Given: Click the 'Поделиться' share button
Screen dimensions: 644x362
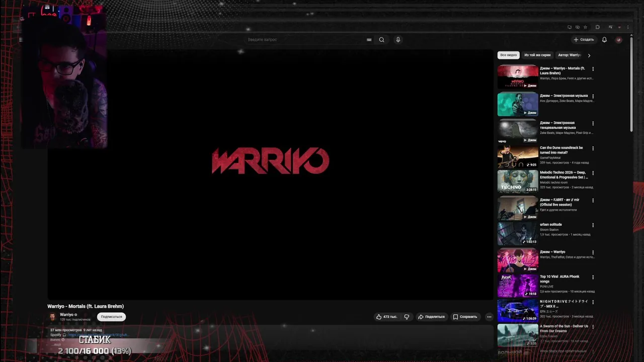Looking at the screenshot, I should coord(431,317).
